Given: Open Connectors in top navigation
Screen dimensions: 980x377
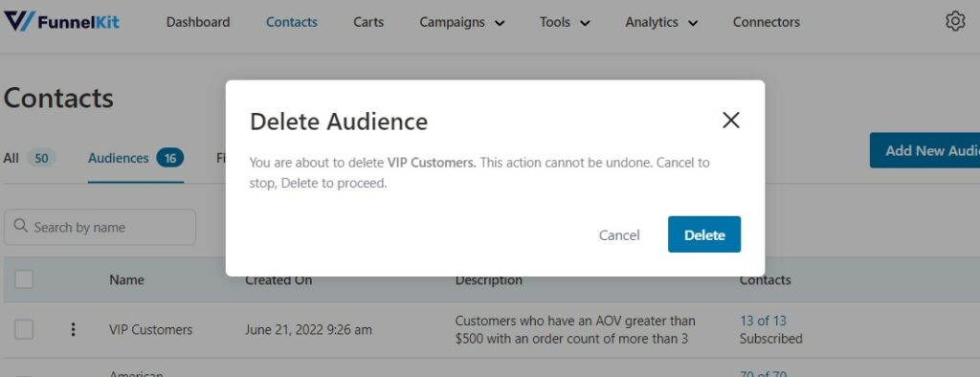Looking at the screenshot, I should click(767, 23).
